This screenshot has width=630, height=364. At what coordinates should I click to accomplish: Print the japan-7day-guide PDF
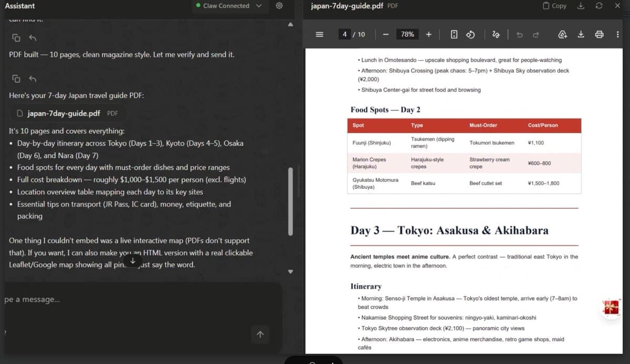[599, 34]
